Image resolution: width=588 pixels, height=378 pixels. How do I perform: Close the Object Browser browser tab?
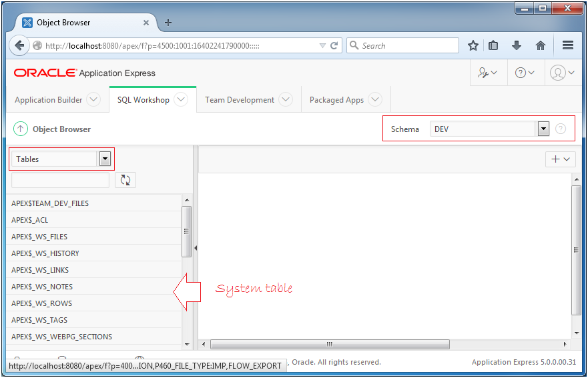(x=146, y=23)
